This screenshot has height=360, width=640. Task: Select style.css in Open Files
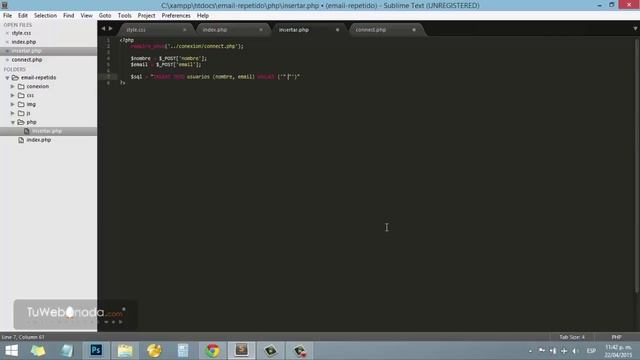[x=21, y=33]
